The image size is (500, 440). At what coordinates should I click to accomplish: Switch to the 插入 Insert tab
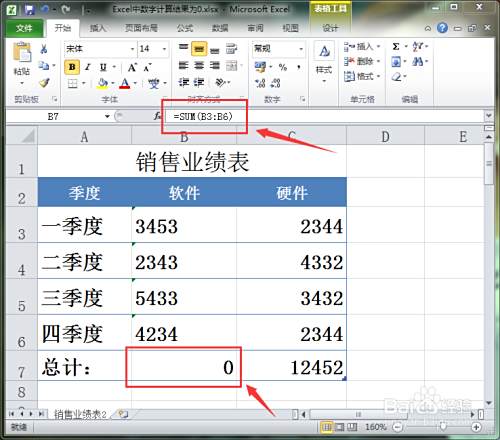click(x=98, y=28)
